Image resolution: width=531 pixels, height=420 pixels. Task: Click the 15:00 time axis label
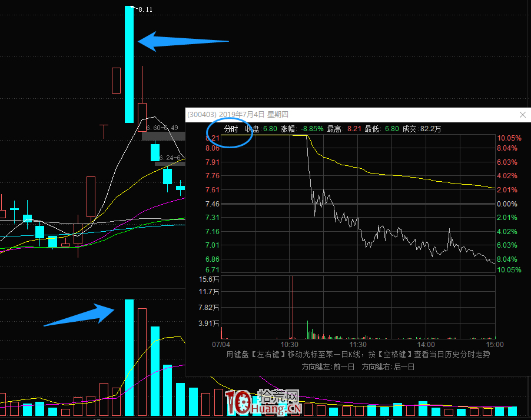click(x=495, y=345)
